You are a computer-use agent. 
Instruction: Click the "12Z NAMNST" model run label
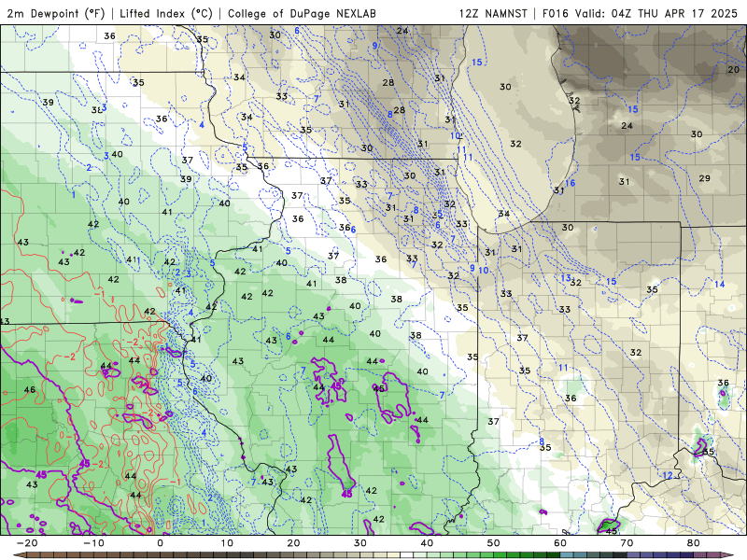493,13
